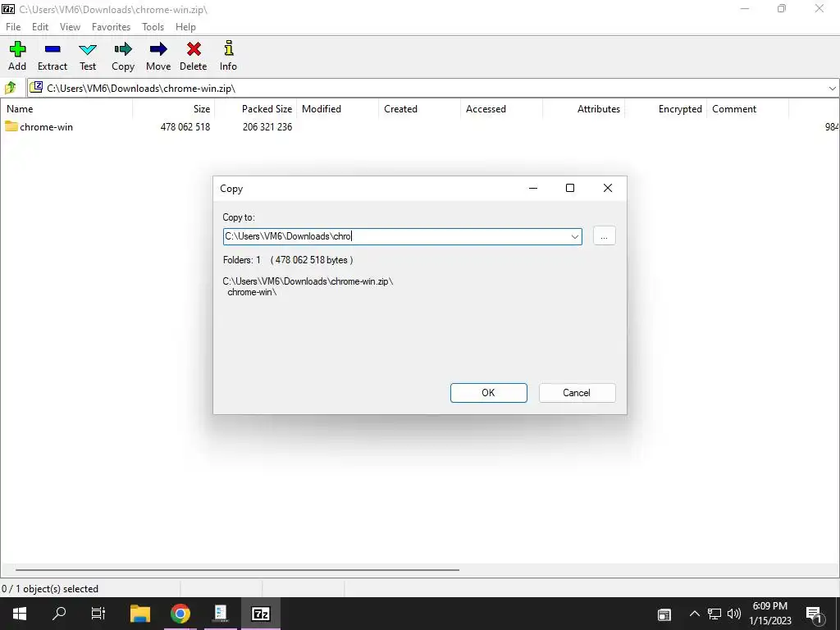The image size is (840, 630).
Task: Open the Help menu
Action: tap(185, 27)
